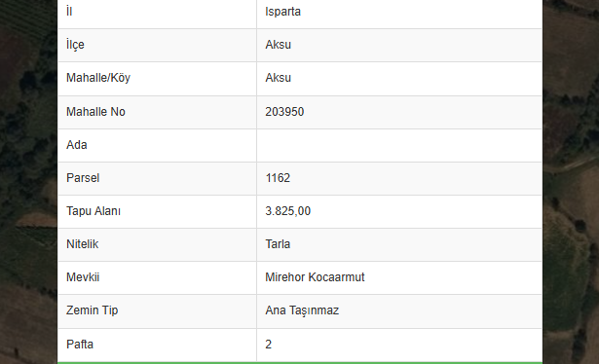Click the Zemin Tip label
This screenshot has height=364, width=599.
[x=93, y=310]
